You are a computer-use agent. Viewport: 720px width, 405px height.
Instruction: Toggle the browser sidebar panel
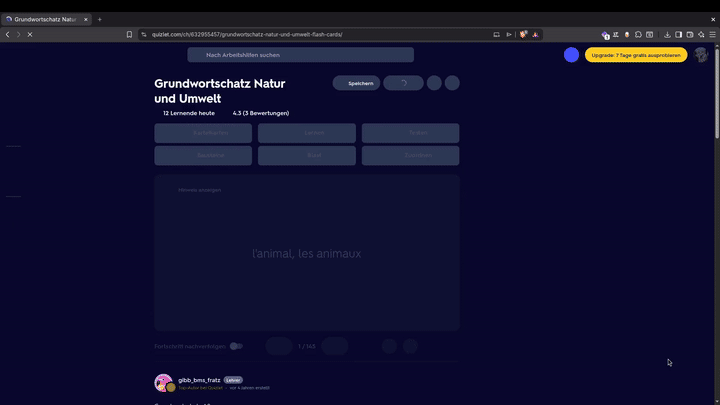click(x=678, y=34)
